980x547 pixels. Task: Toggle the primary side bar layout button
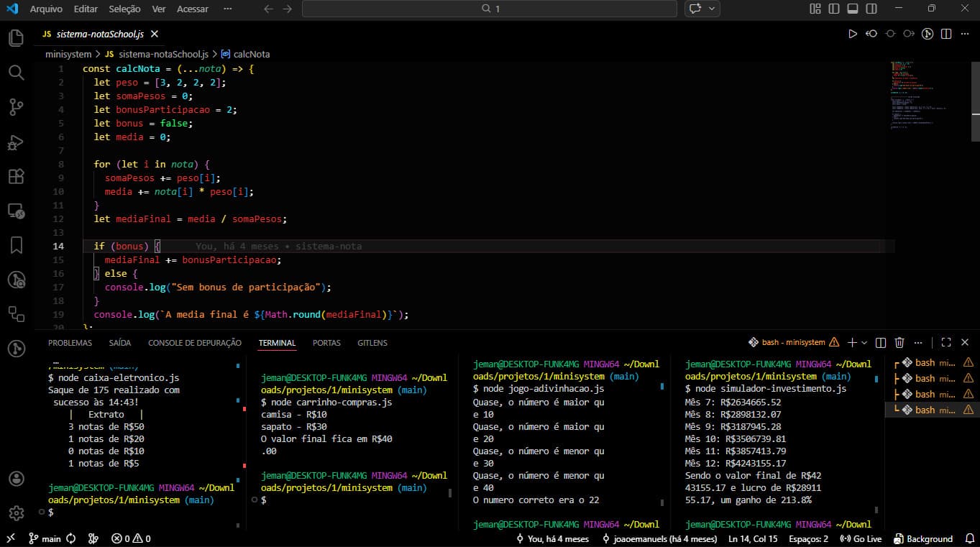pyautogui.click(x=834, y=9)
